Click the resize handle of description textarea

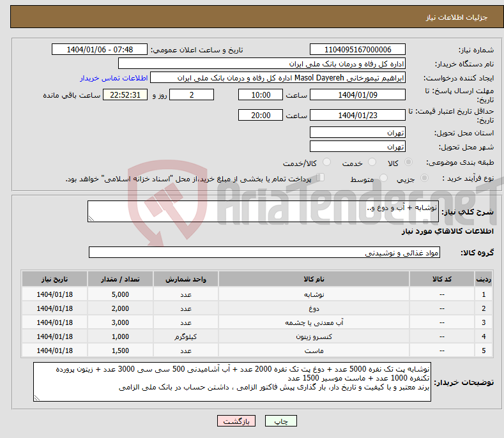pos(91,218)
